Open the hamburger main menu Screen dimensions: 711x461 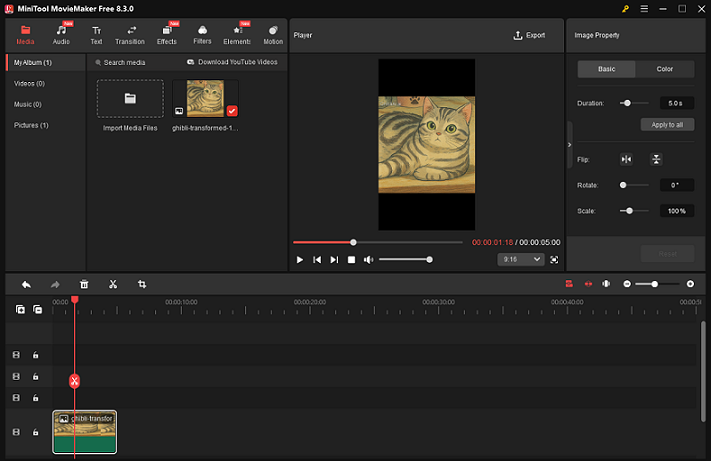644,9
